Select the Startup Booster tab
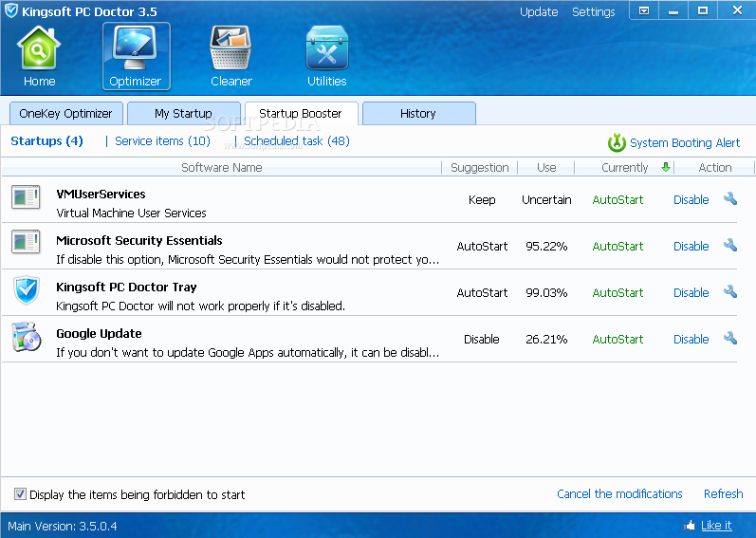 (x=301, y=113)
